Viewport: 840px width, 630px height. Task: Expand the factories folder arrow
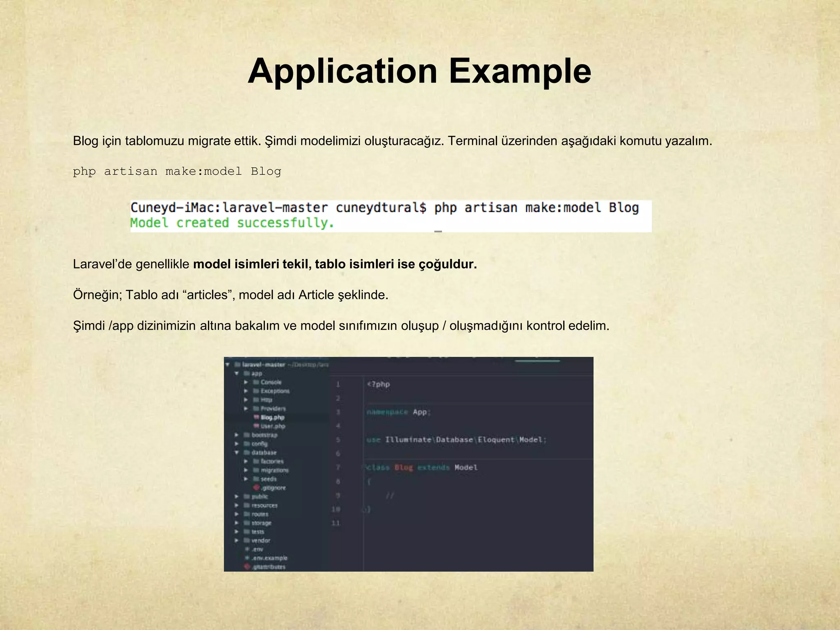[246, 461]
